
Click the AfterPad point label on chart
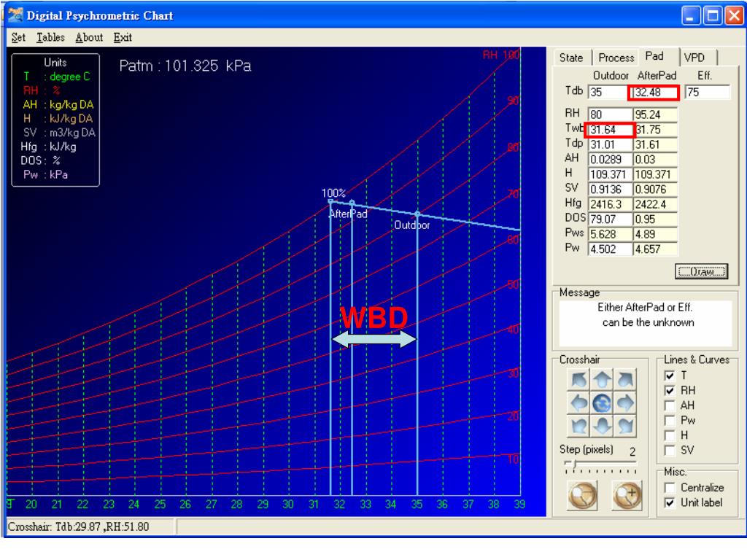point(348,214)
